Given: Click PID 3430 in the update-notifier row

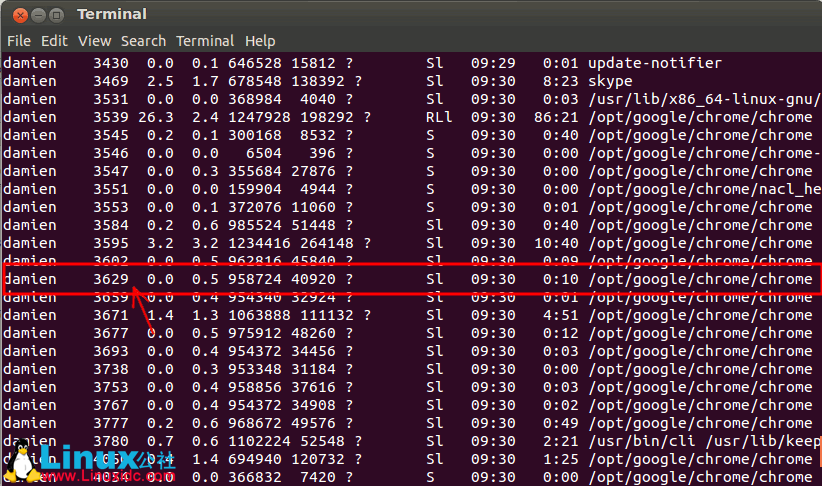Looking at the screenshot, I should pyautogui.click(x=111, y=63).
